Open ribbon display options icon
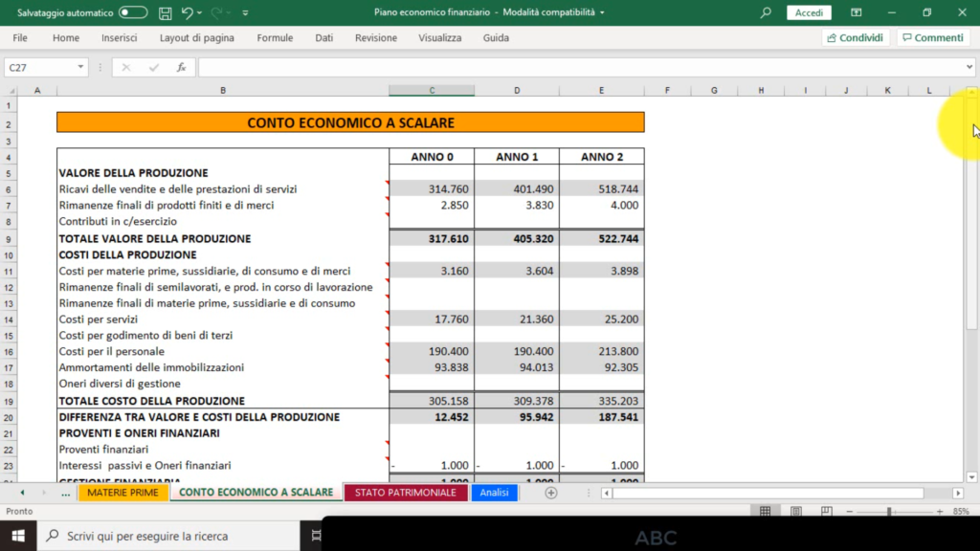Viewport: 980px width, 551px height. pyautogui.click(x=857, y=12)
